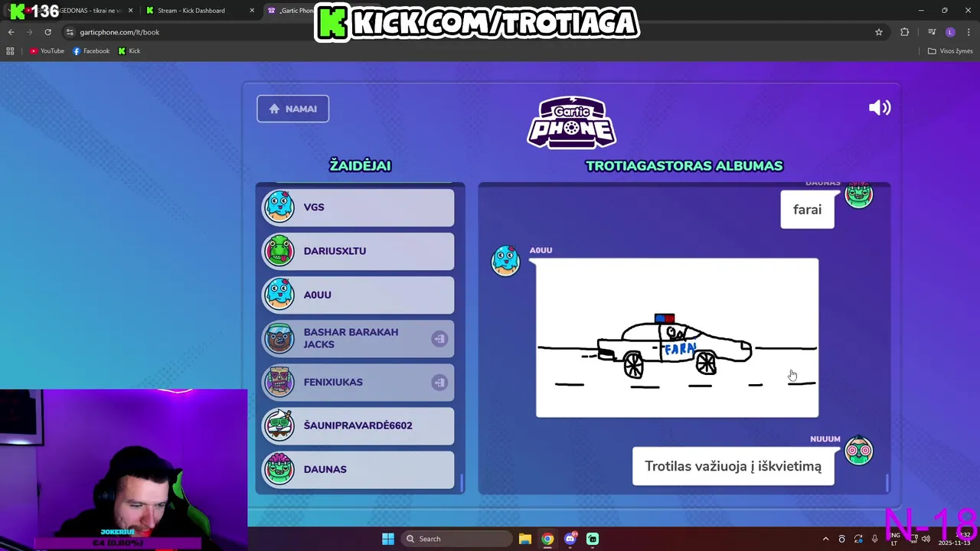Viewport: 980px width, 551px height.
Task: Select player DAUNAS in the players list
Action: pos(358,469)
